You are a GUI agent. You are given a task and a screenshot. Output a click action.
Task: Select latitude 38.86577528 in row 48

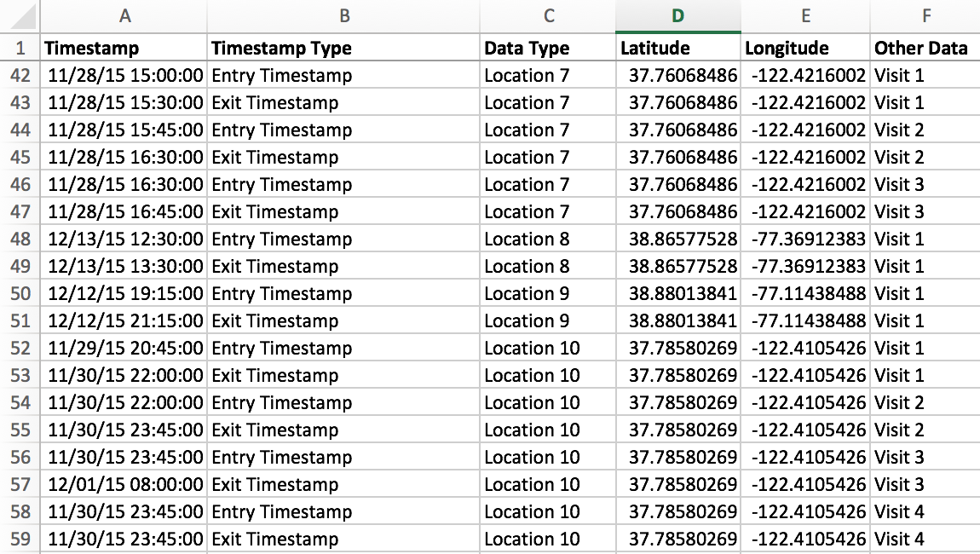[x=678, y=239]
